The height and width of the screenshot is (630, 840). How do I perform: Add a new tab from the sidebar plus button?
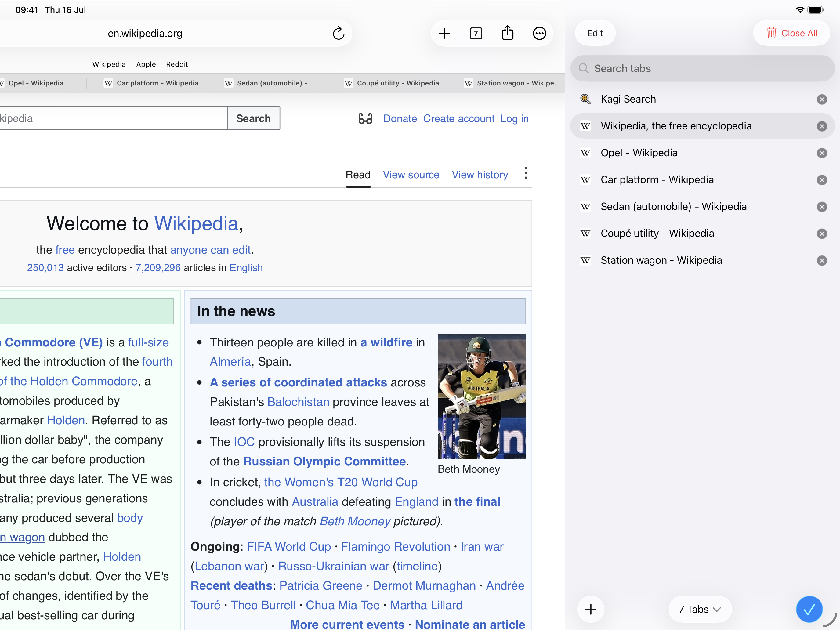591,609
